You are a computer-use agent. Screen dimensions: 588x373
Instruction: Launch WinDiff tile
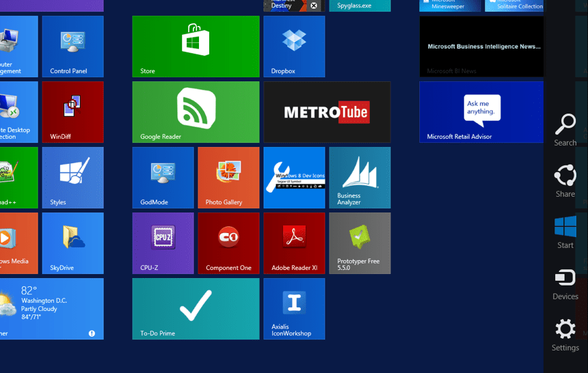tap(72, 112)
